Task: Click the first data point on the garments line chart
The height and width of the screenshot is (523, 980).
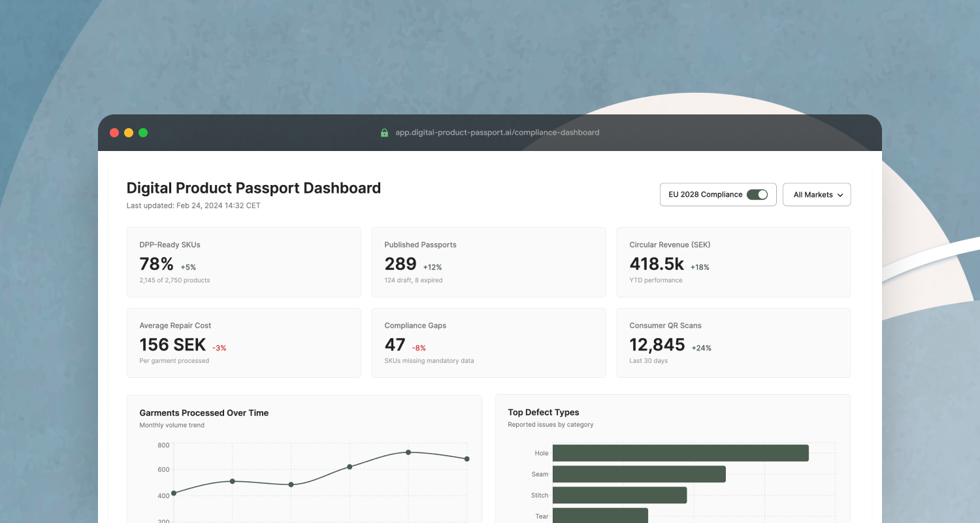Action: 174,493
